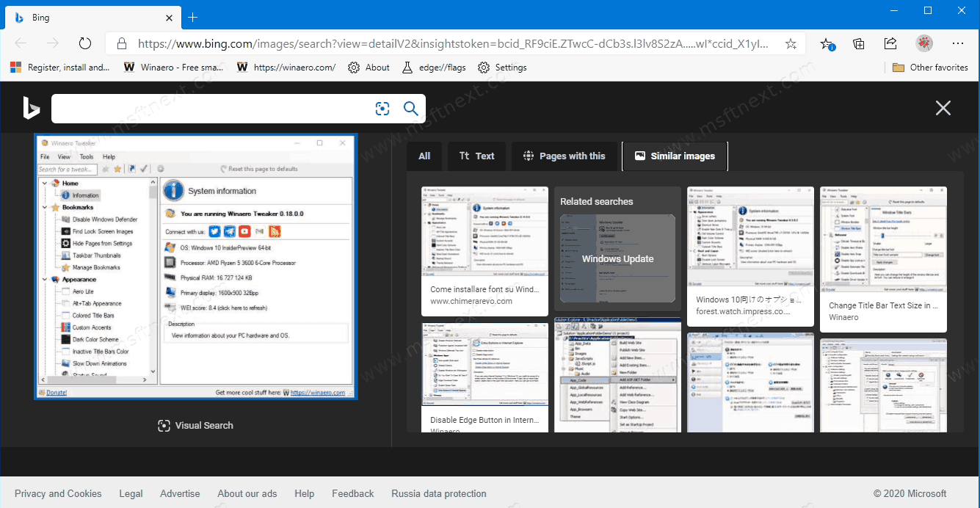Click the Visual Search button below the image
This screenshot has width=980, height=508.
click(195, 426)
